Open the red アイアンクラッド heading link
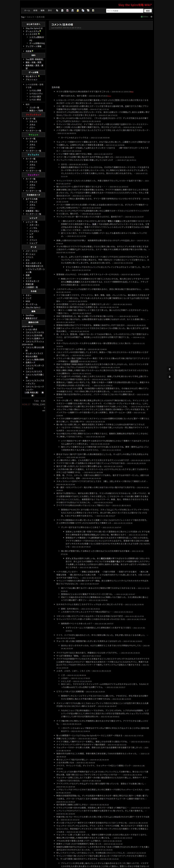 coord(33,115)
